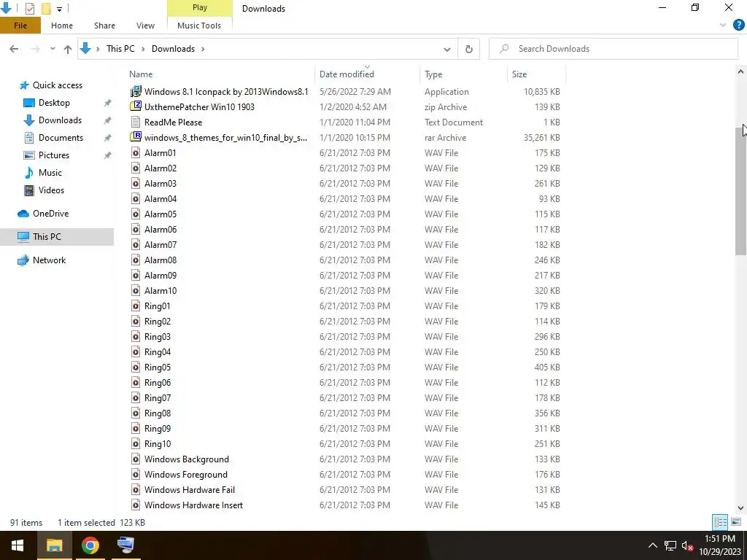Select This PC in the navigation pane
Image resolution: width=747 pixels, height=560 pixels.
pos(47,237)
